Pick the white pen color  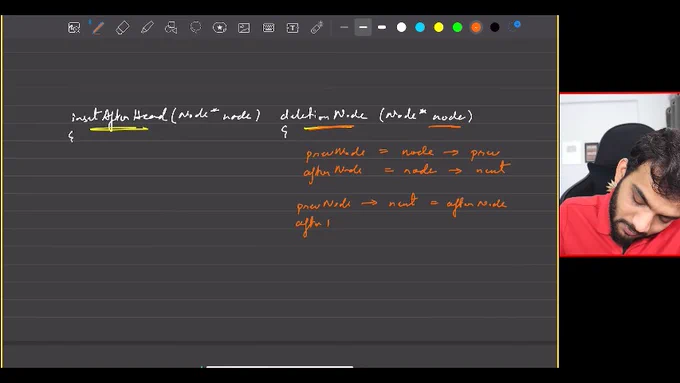click(402, 27)
